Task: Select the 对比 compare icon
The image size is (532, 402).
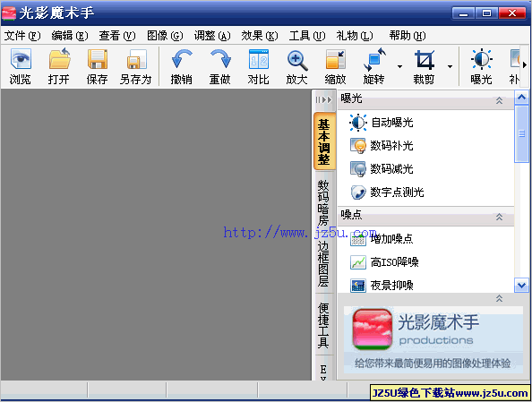Action: (x=259, y=59)
